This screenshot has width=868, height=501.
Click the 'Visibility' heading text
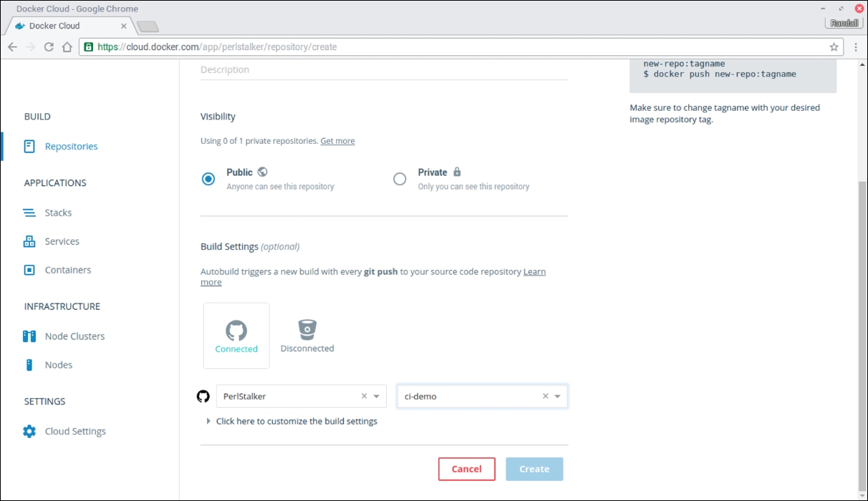click(x=218, y=116)
